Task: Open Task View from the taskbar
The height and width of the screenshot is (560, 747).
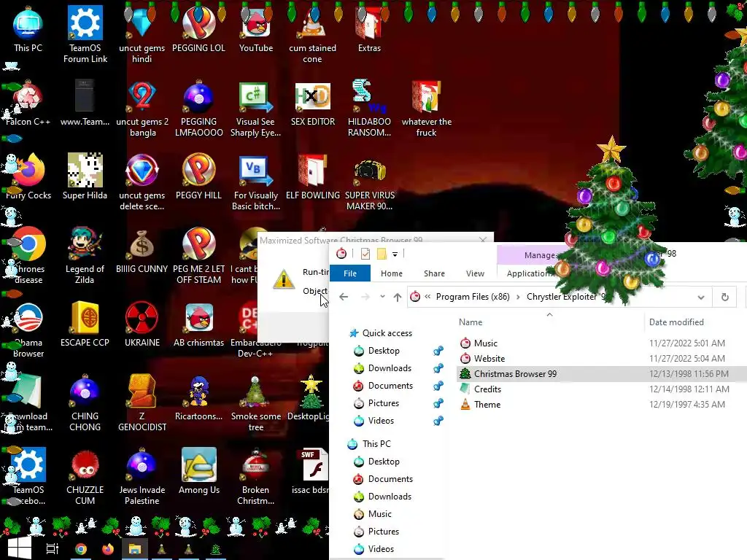Action: (53, 549)
